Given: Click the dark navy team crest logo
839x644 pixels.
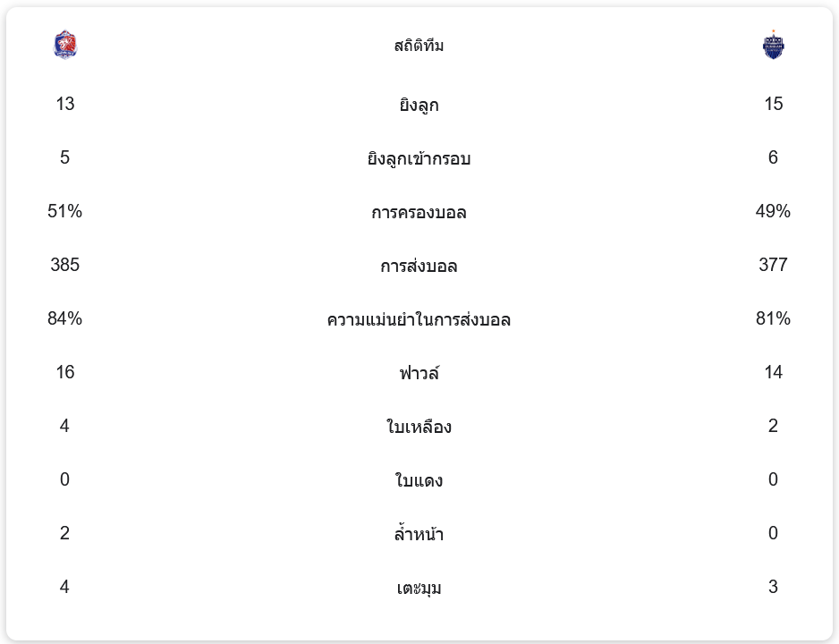Looking at the screenshot, I should [773, 45].
